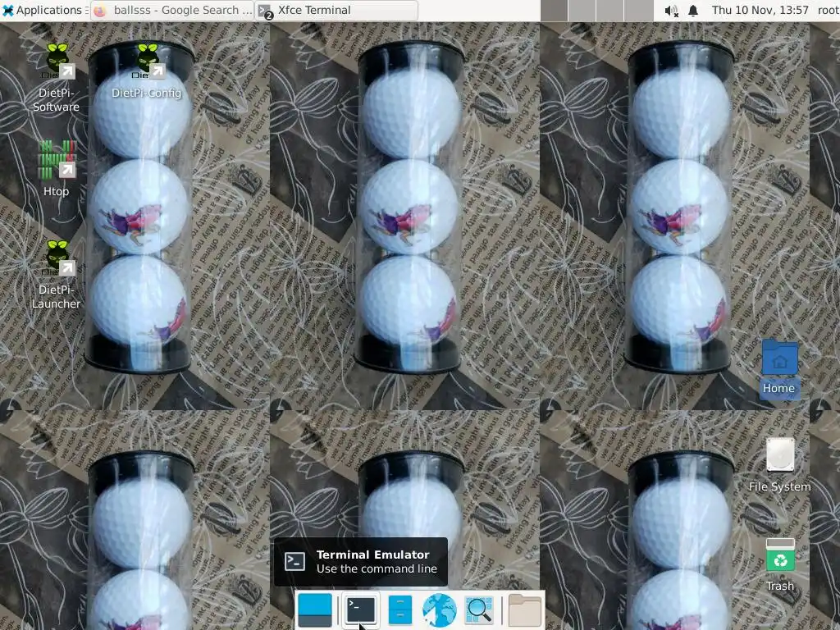840x630 pixels.
Task: Open the DietPi-Software desktop shortcut
Action: tap(57, 78)
